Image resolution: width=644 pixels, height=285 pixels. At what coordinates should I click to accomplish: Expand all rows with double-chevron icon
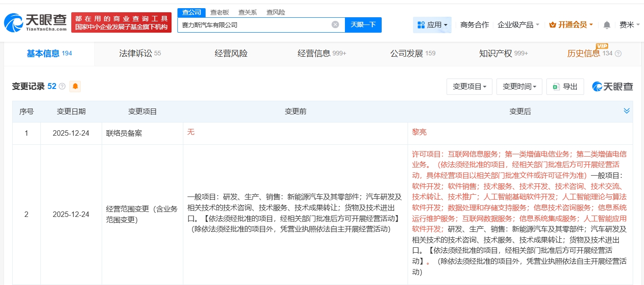pos(626,111)
